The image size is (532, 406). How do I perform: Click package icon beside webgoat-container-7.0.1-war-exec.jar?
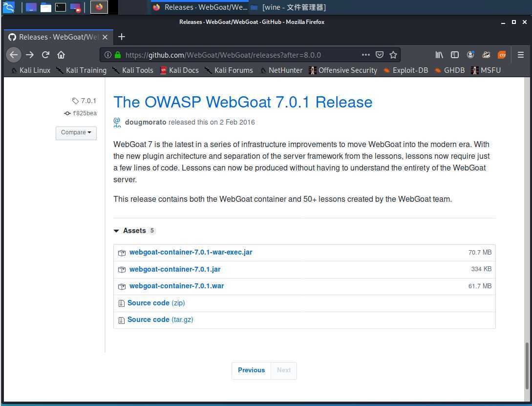coord(122,253)
